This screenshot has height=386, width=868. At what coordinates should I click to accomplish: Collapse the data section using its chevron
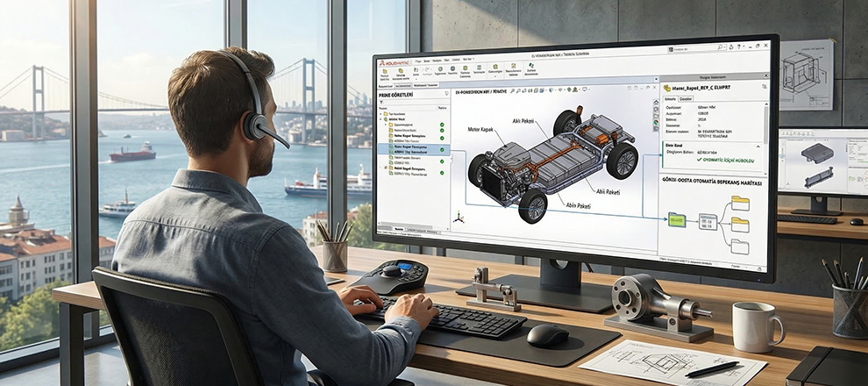point(758,147)
